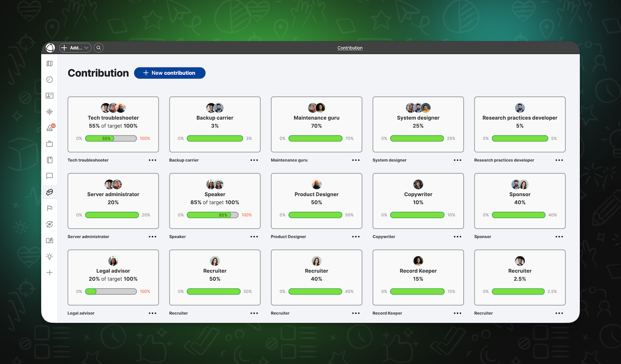
Task: Open the chat bubble icon in the sidebar
Action: (49, 176)
